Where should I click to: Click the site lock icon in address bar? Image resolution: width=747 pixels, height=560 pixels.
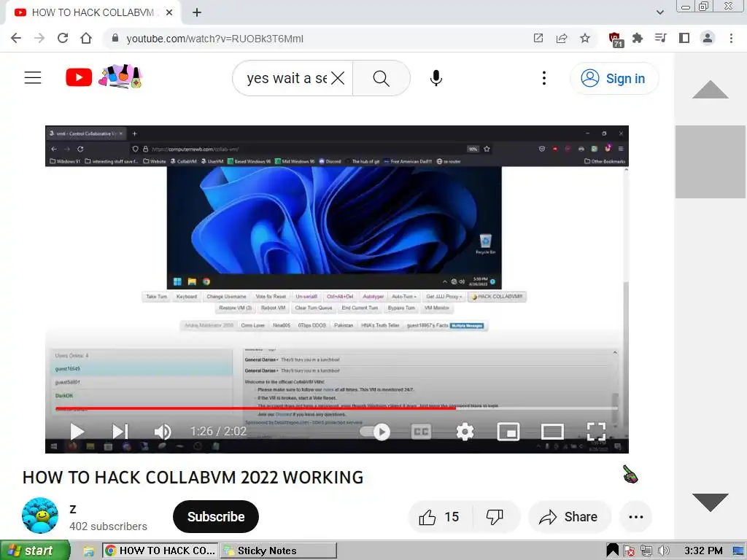[x=115, y=38]
